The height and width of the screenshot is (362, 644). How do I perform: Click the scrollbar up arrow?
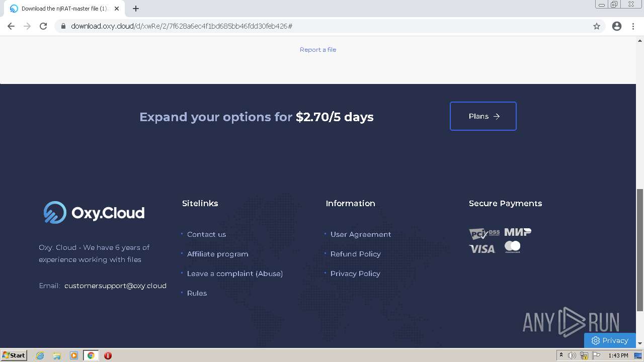pos(640,40)
